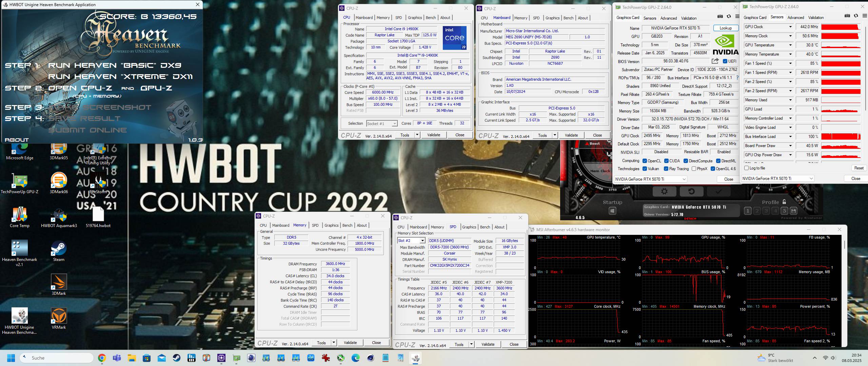868x366 pixels.
Task: Open Heaven Benchmark v2.1 desktop icon
Action: 19,253
